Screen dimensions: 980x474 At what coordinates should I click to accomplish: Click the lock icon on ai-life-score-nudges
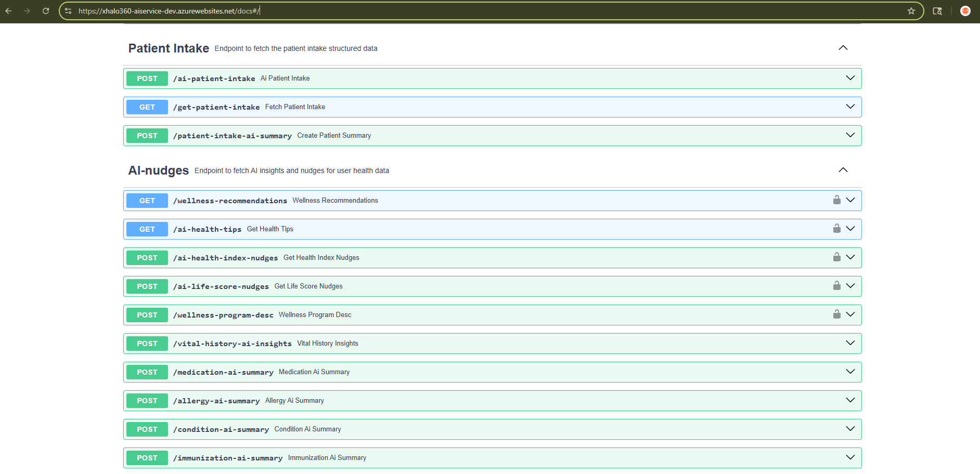[x=836, y=286]
